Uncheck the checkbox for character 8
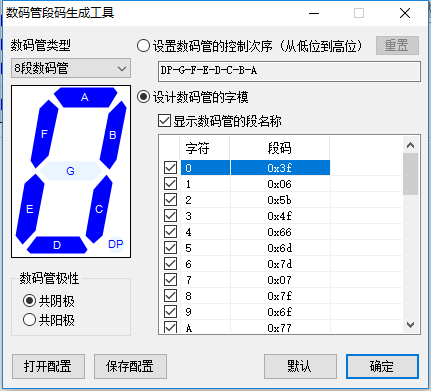The width and height of the screenshot is (431, 391). click(x=170, y=296)
